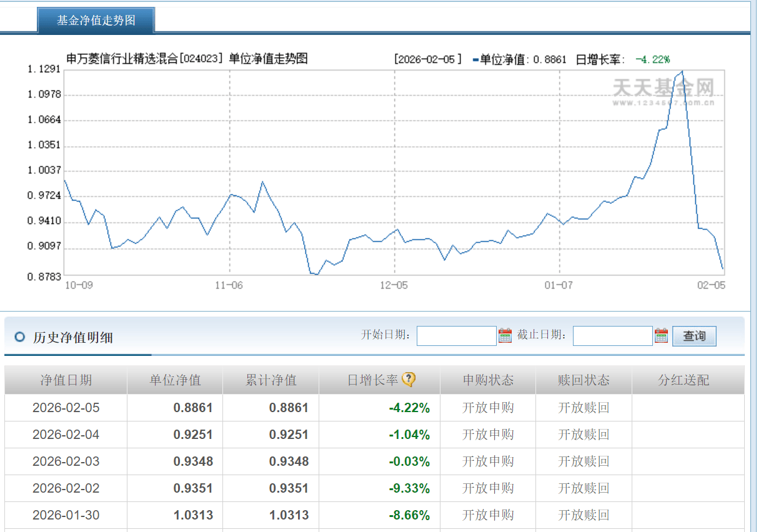This screenshot has height=532, width=761.
Task: Click the 净值日期 column header
Action: [66, 380]
